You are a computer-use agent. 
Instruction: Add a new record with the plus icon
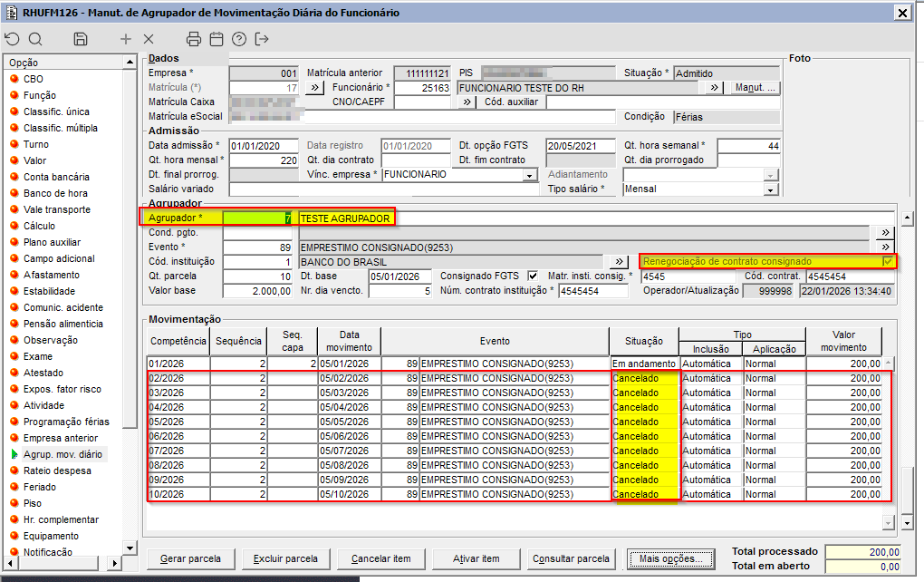[x=126, y=39]
